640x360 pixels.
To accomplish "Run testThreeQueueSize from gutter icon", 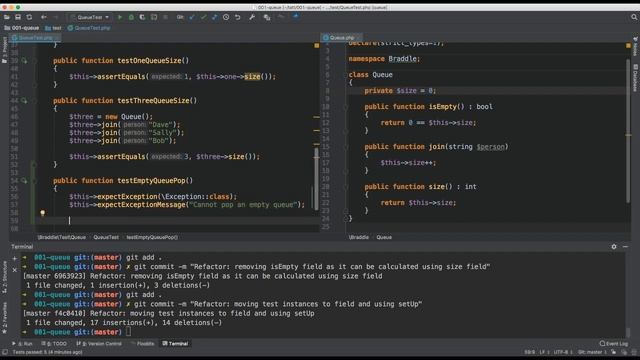I will [24, 100].
